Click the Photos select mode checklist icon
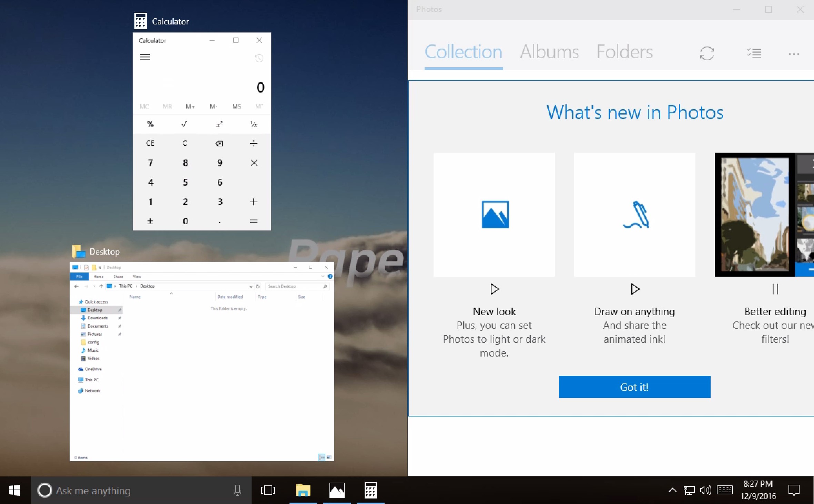 pos(754,53)
